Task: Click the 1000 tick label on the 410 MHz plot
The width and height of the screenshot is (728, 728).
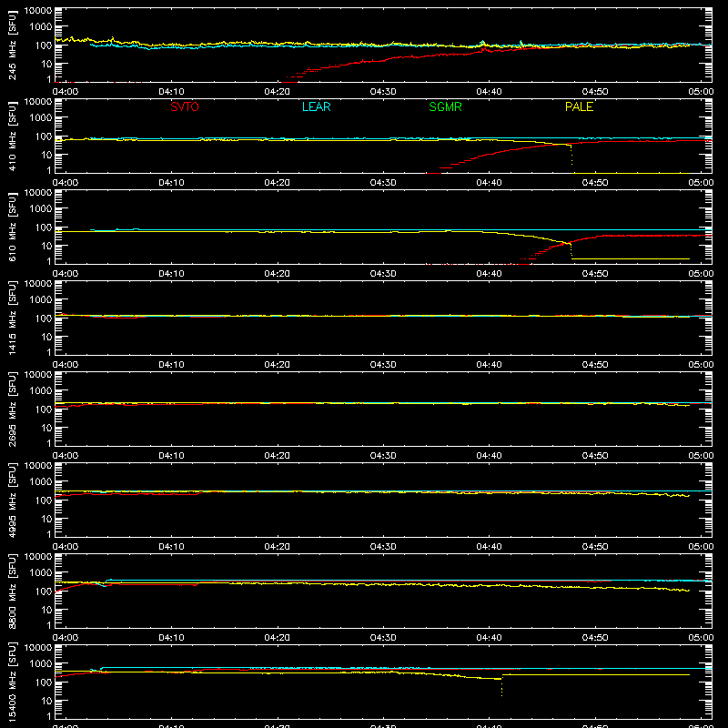Action: (41, 118)
